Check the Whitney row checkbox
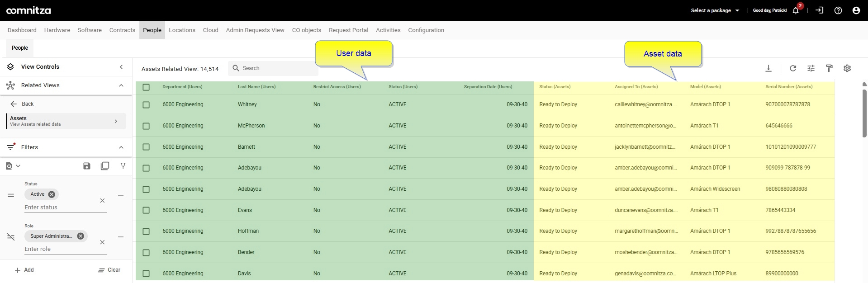This screenshot has height=283, width=868. click(x=146, y=105)
